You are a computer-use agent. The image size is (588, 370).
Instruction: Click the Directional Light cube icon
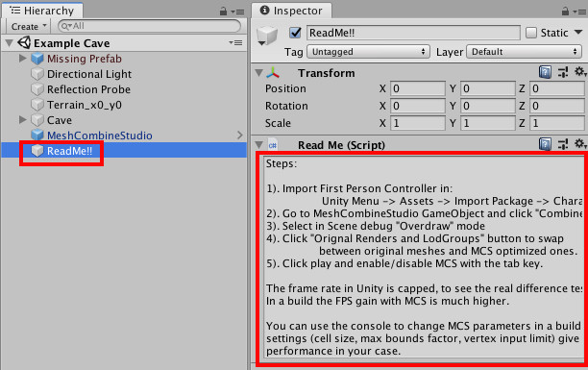pyautogui.click(x=37, y=74)
